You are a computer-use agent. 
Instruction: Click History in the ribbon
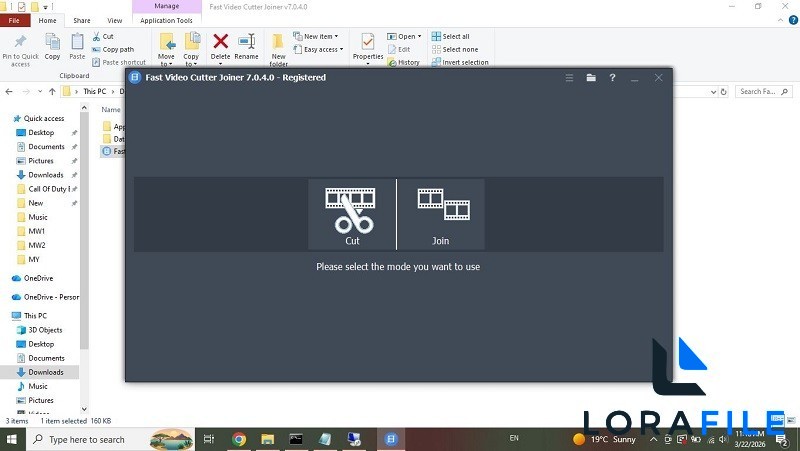pos(404,62)
